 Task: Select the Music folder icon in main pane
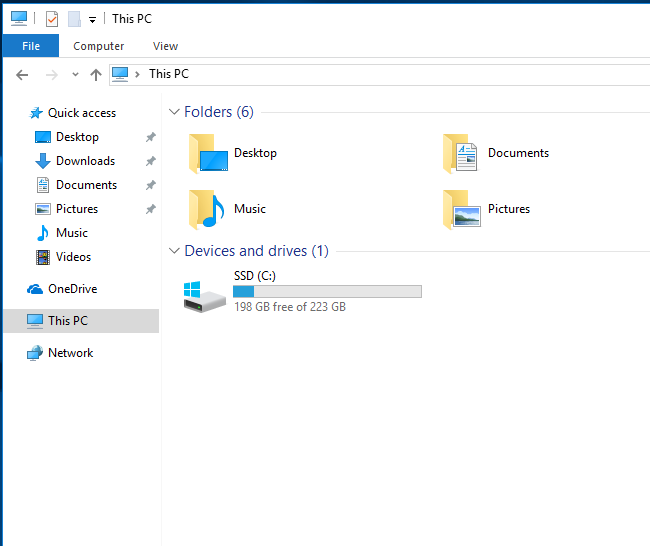[x=207, y=210]
